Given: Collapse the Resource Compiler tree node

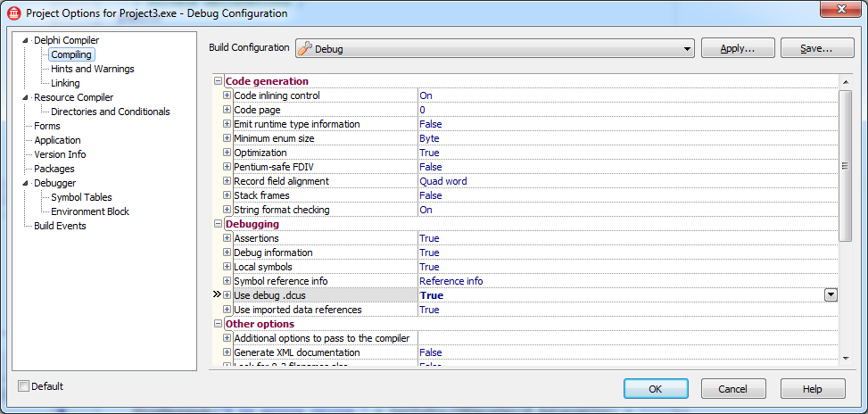Looking at the screenshot, I should click(25, 97).
